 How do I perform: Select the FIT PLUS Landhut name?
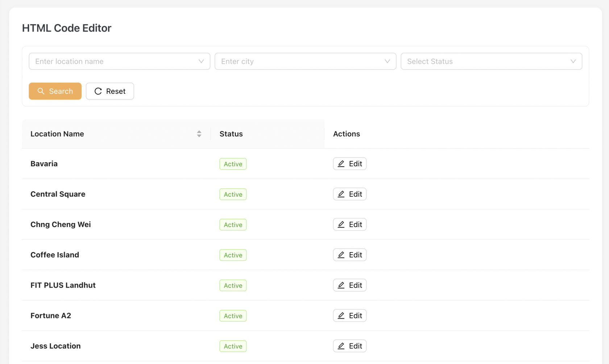pyautogui.click(x=63, y=285)
